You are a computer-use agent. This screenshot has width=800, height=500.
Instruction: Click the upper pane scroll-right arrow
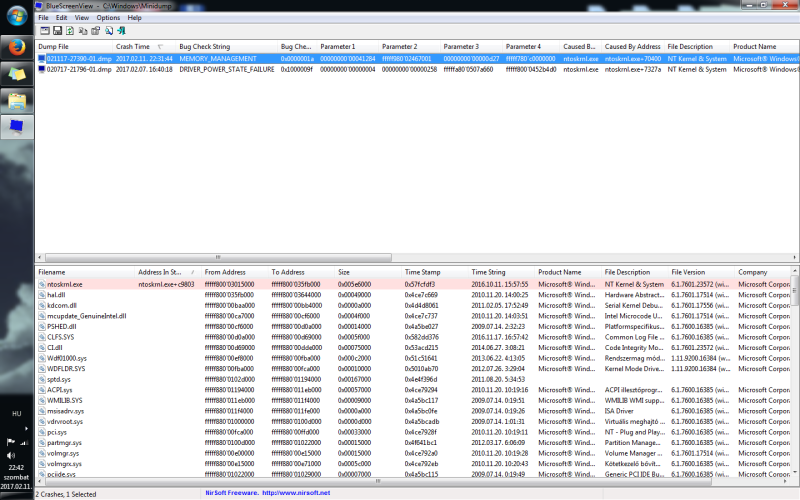pyautogui.click(x=795, y=258)
